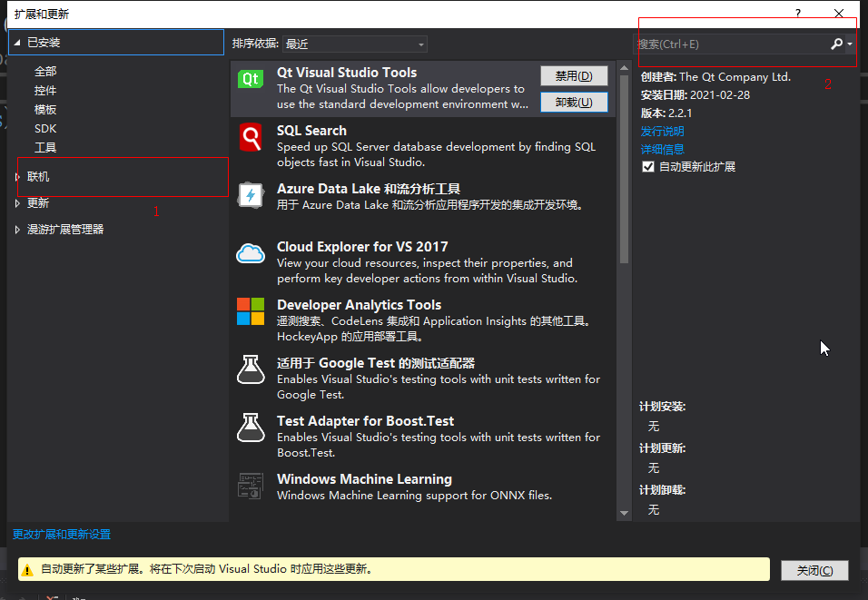Click the list scroll up arrow
This screenshot has width=868, height=600.
(x=625, y=67)
